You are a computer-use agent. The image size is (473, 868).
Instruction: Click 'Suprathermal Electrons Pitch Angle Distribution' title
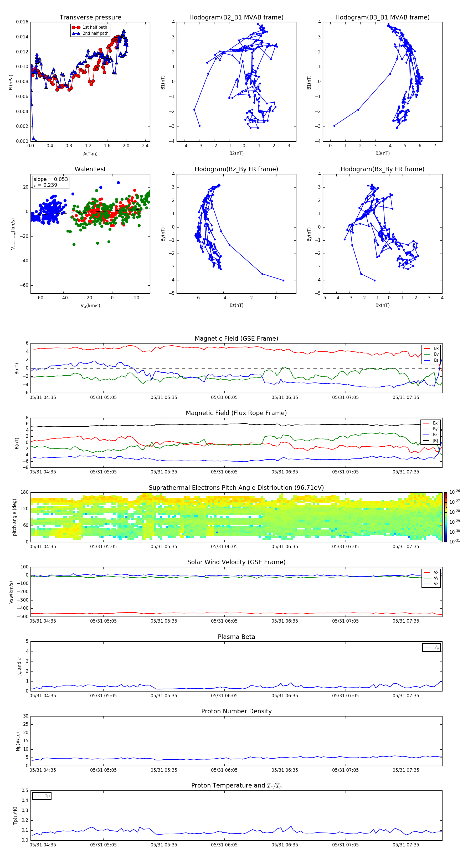click(236, 488)
